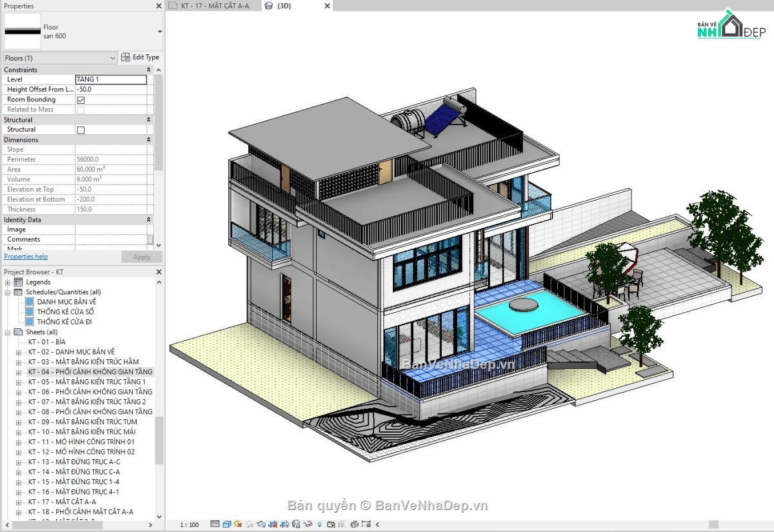
Task: Click the Edit Type button
Action: [141, 57]
